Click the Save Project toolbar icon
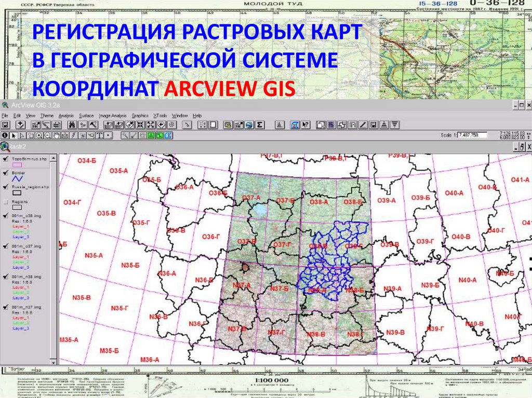Screen dimensions: 532x398 pos(5,125)
